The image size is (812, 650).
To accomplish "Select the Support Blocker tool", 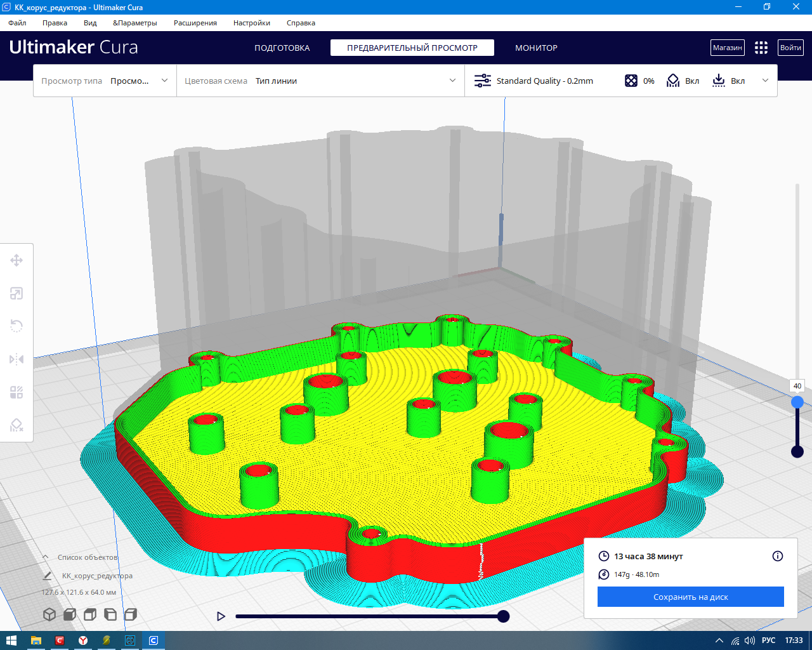I will pos(16,425).
